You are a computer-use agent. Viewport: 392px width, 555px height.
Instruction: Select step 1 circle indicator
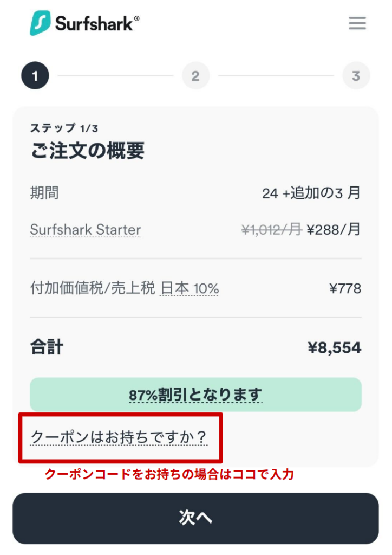pyautogui.click(x=35, y=76)
